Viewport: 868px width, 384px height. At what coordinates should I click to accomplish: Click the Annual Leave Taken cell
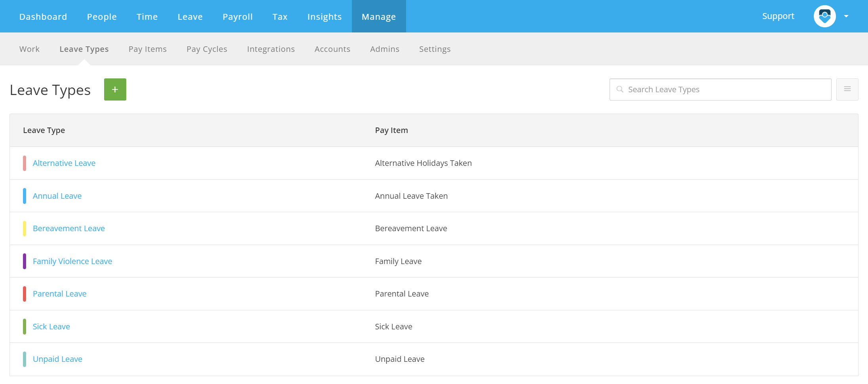click(411, 196)
